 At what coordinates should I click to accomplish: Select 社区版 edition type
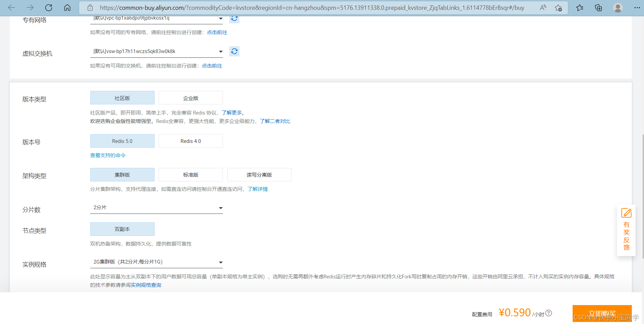122,98
